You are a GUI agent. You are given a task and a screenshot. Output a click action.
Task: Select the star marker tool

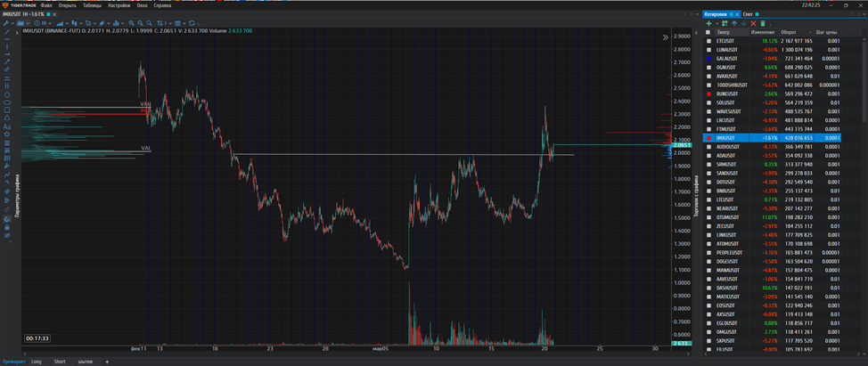[7, 134]
